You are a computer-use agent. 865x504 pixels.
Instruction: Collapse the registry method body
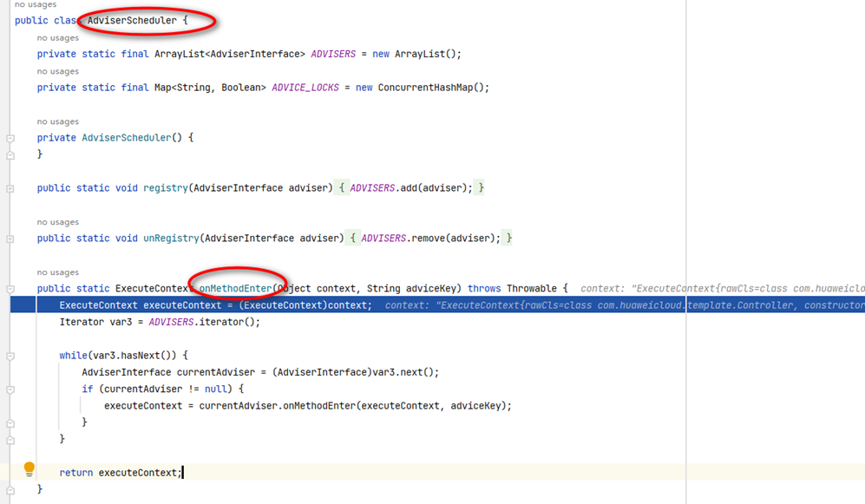[9, 187]
